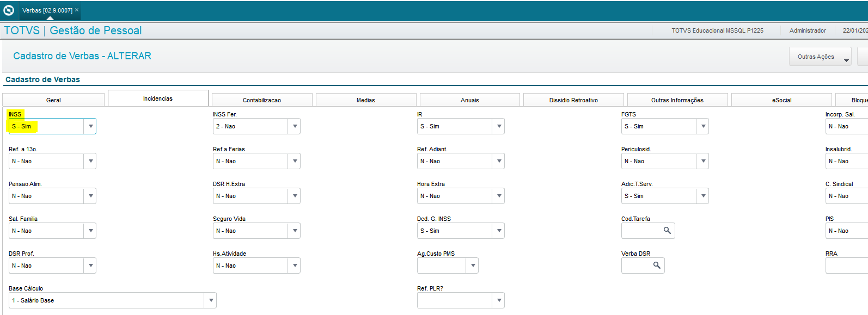Viewport: 868px width, 315px height.
Task: Click the TOTVS logo icon
Action: pos(9,10)
